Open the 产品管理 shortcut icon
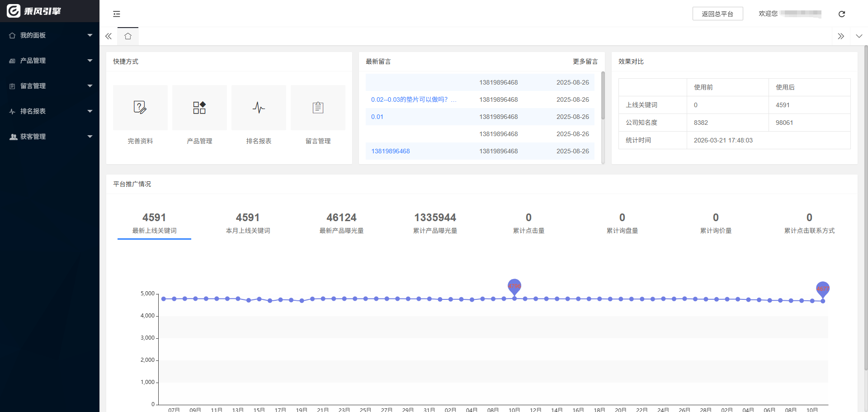868x412 pixels. (199, 108)
